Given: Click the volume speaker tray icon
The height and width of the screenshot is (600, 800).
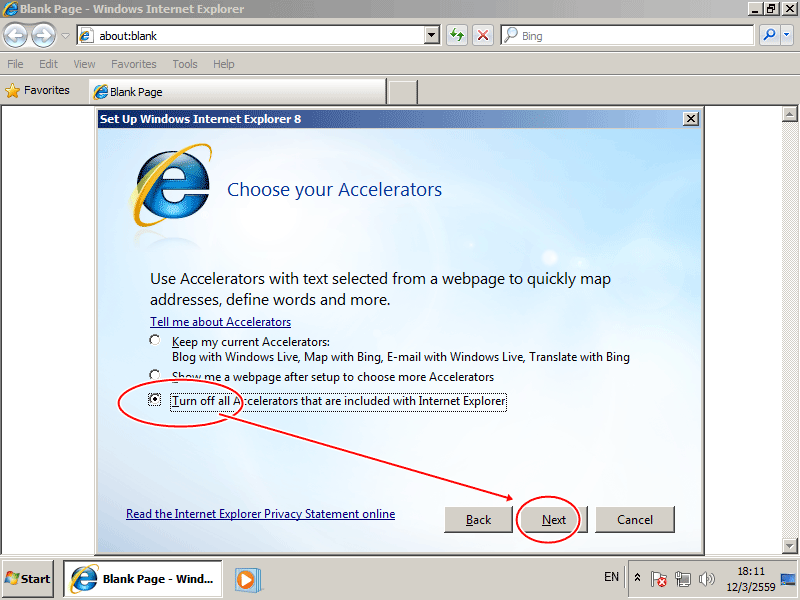Looking at the screenshot, I should click(707, 579).
